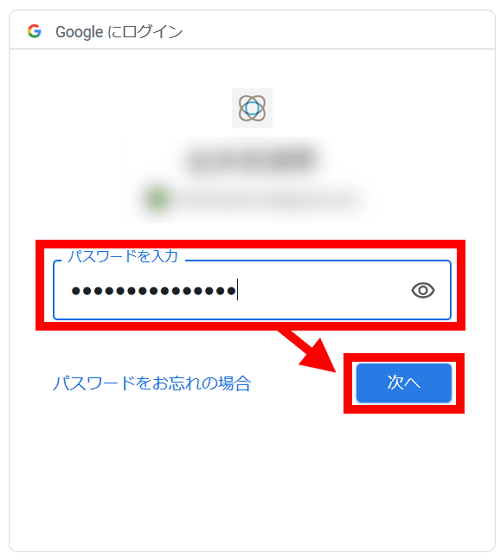
Task: Click empty space right of the password dots
Action: tap(323, 290)
